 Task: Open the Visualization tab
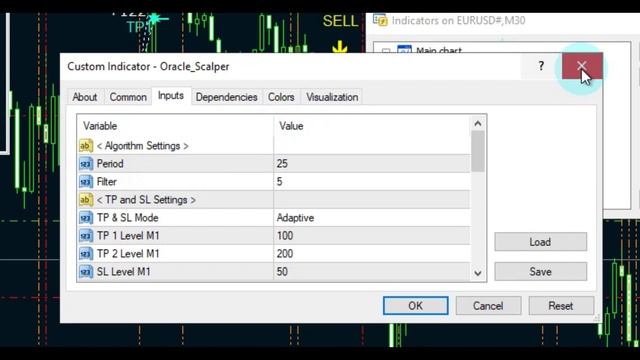tap(332, 97)
